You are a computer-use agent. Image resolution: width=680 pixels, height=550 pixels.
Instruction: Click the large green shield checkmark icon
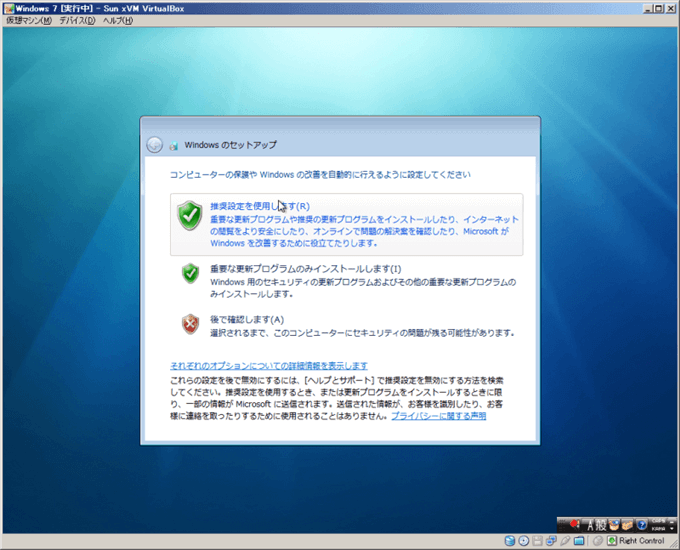coord(190,215)
